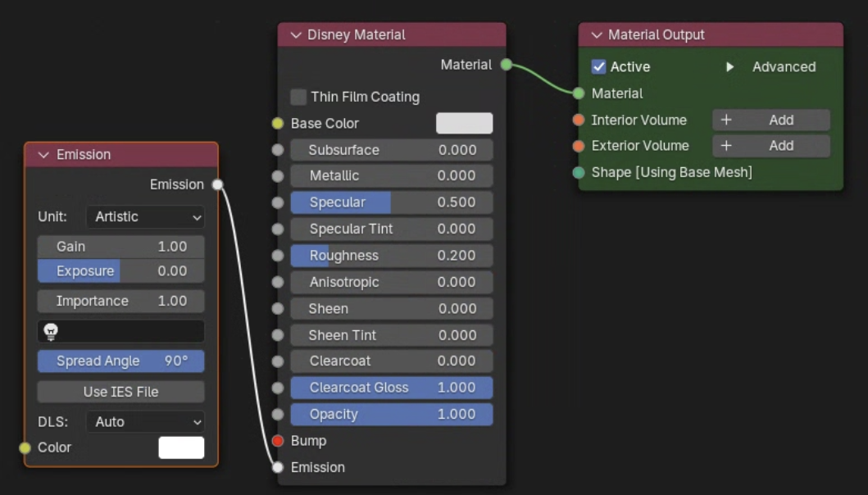
Task: Open the white Emission Color swatch
Action: point(181,447)
